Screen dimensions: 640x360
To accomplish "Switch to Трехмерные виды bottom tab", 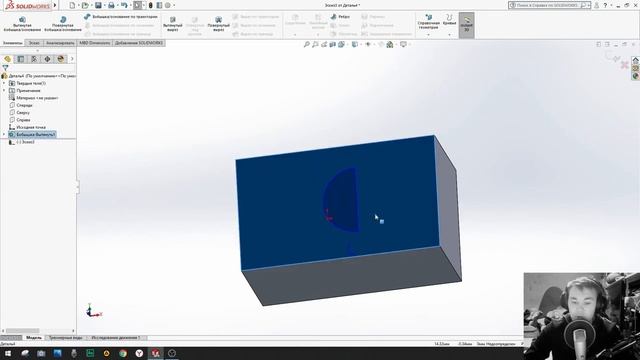I will click(x=65, y=338).
